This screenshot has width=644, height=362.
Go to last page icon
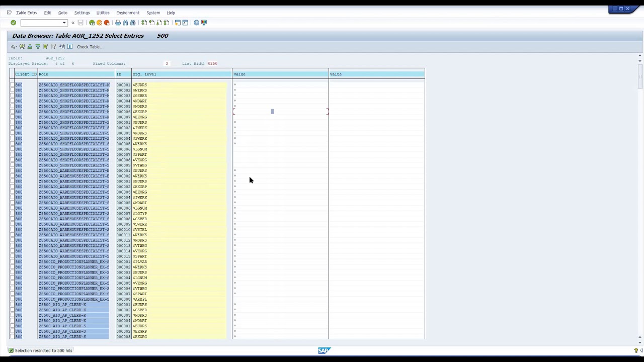pos(167,23)
